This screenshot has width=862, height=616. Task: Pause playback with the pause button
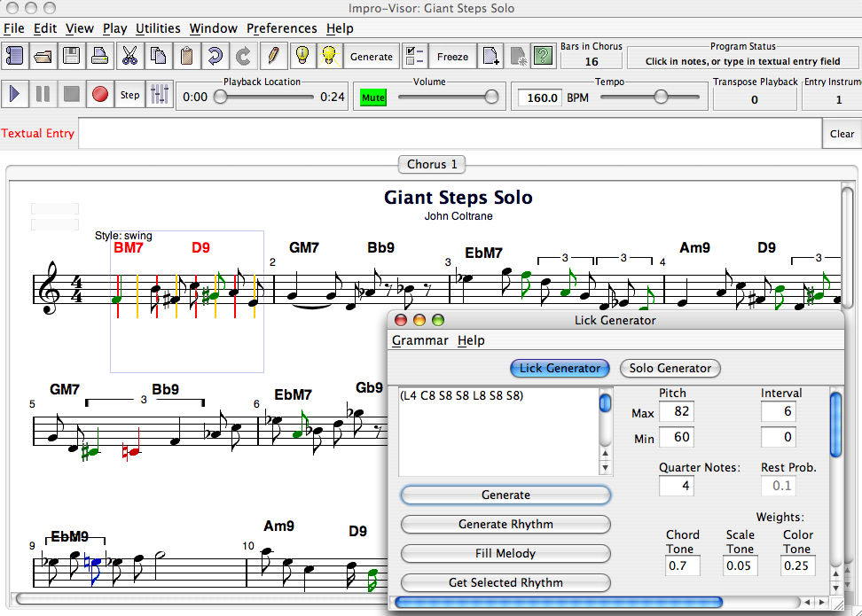click(43, 95)
